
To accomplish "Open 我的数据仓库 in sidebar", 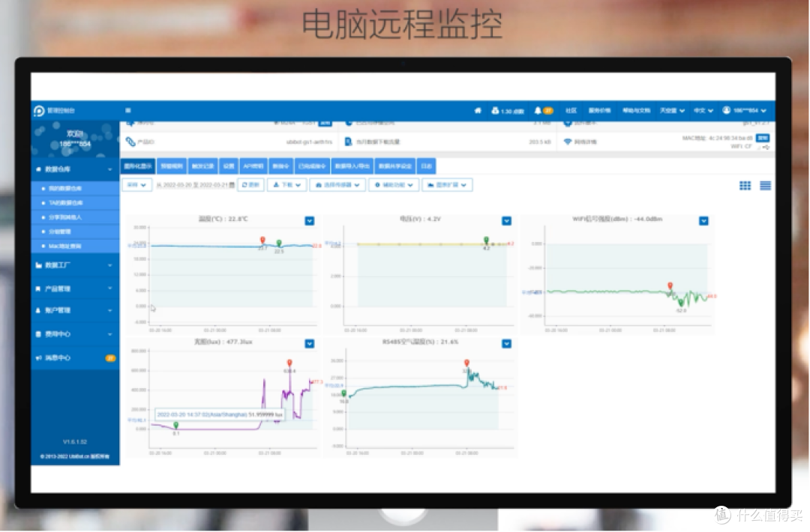I will [x=75, y=188].
